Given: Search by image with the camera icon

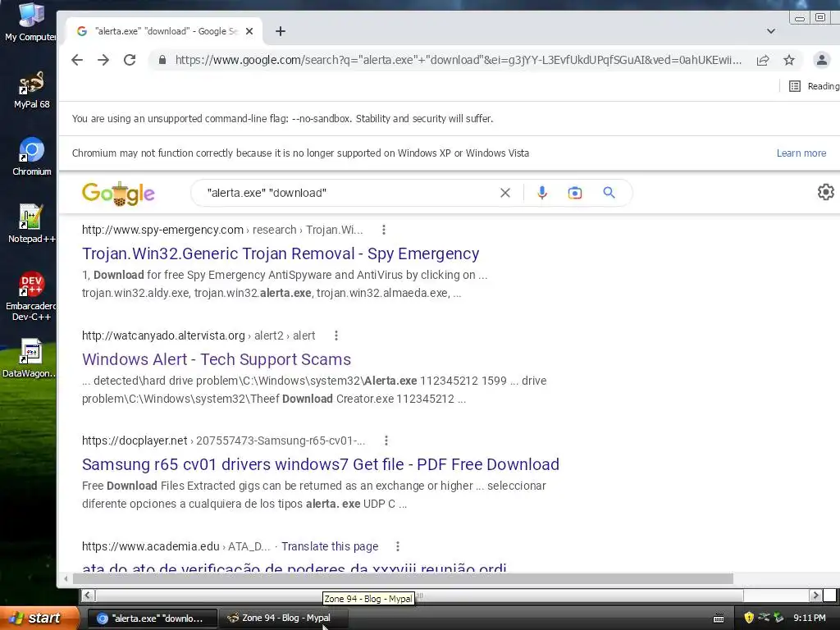Looking at the screenshot, I should (575, 193).
